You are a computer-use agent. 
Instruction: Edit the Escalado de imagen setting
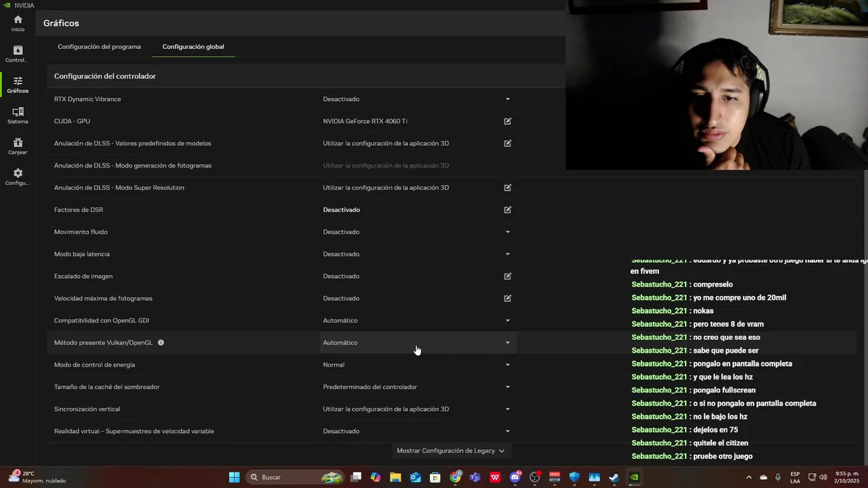click(x=507, y=277)
